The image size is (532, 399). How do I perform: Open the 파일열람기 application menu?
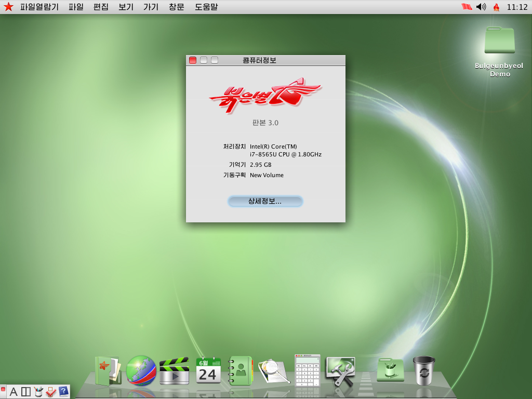(39, 7)
